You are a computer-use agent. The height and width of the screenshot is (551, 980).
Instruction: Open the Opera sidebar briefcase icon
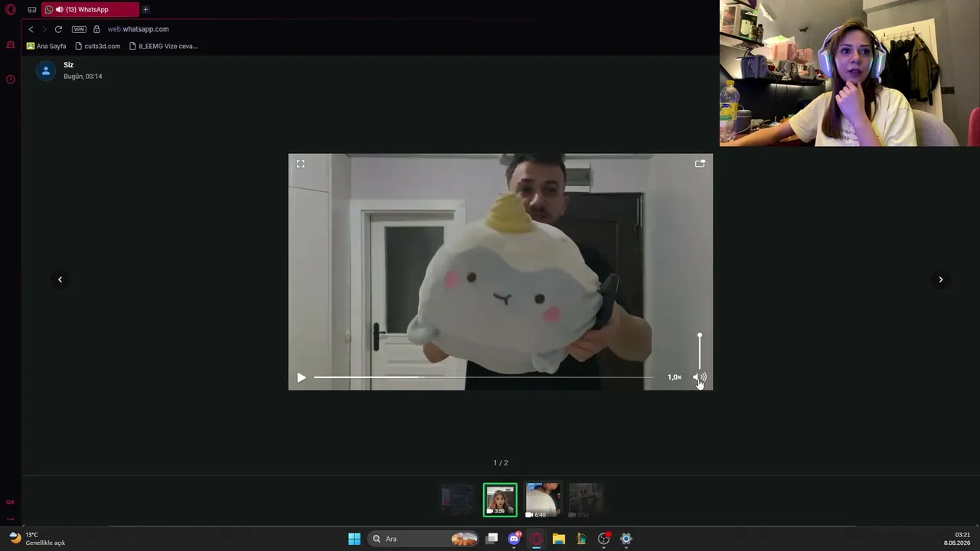[x=11, y=45]
